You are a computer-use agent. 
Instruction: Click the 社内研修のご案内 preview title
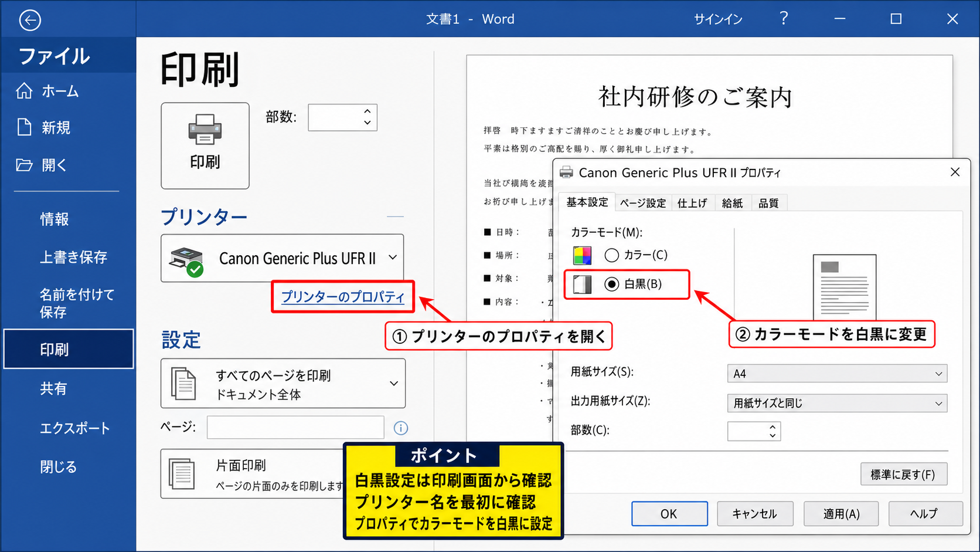[x=695, y=97]
